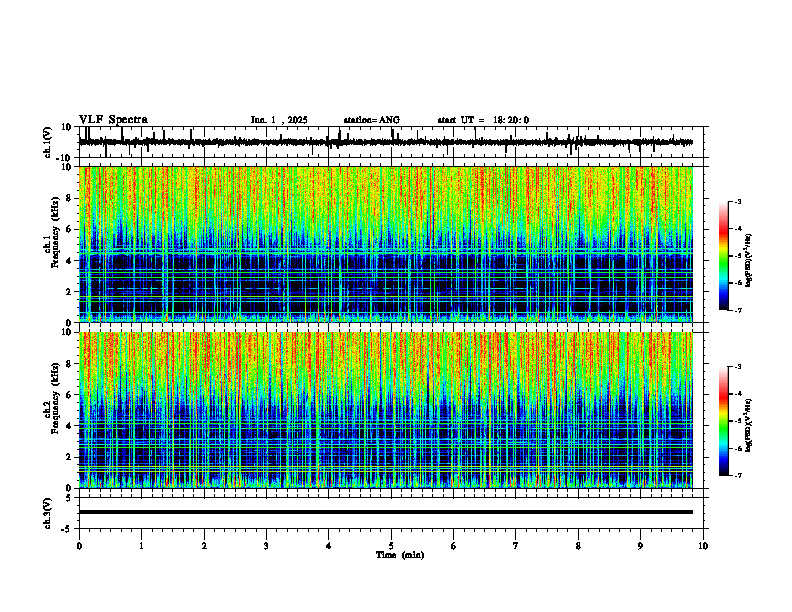Screen dimensions: 792x612
Task: Click the ch.2 colorbar "log(PSD)(V²/Hz)" label
Action: 749,425
